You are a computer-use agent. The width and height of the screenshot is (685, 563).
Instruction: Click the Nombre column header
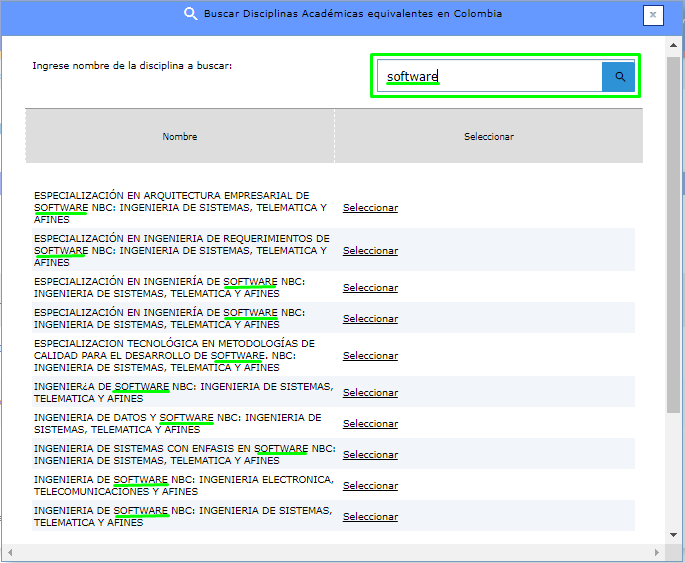pyautogui.click(x=180, y=136)
